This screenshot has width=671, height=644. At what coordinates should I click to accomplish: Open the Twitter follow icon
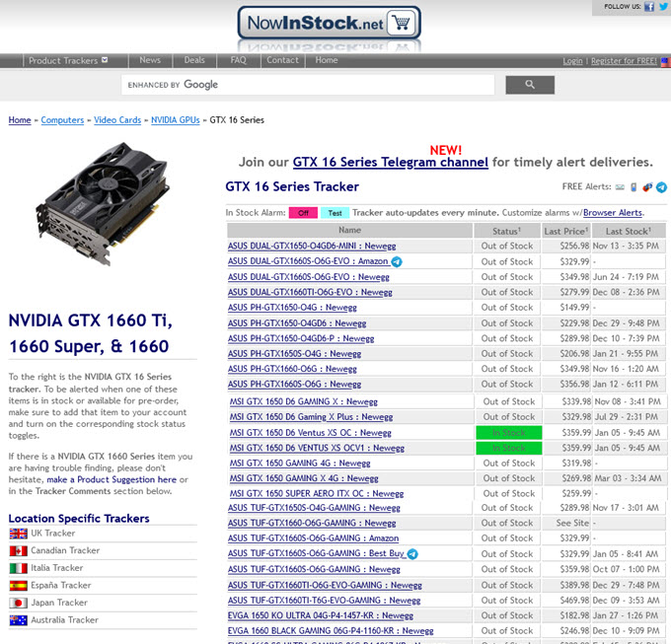663,7
